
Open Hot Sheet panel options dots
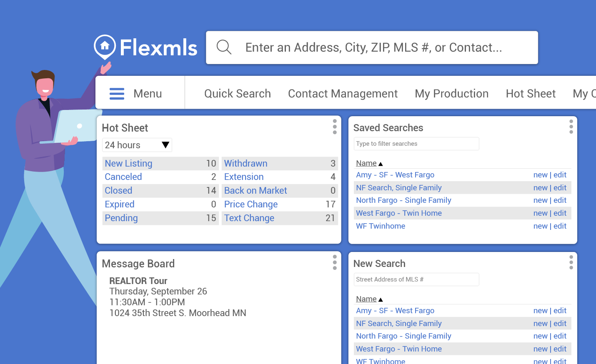tap(335, 127)
